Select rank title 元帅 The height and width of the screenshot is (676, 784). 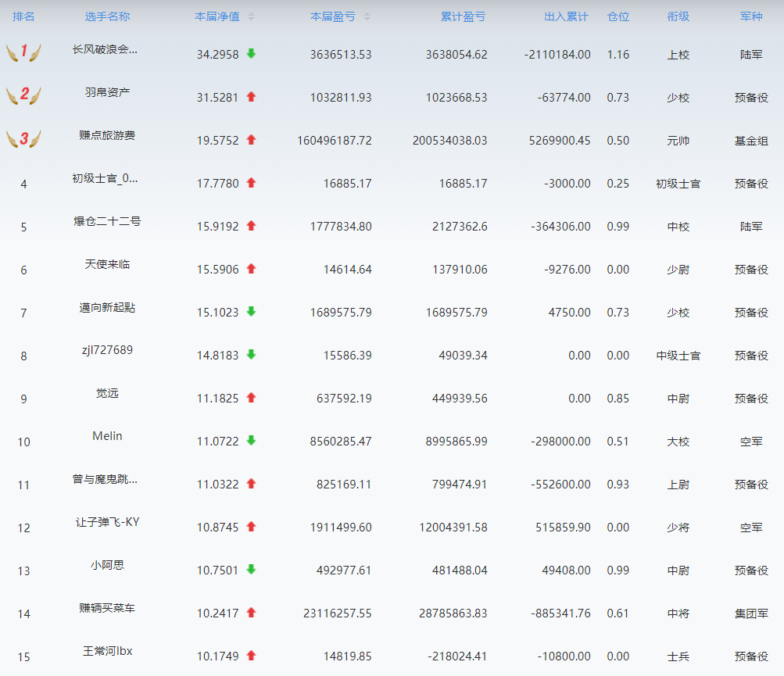(678, 141)
